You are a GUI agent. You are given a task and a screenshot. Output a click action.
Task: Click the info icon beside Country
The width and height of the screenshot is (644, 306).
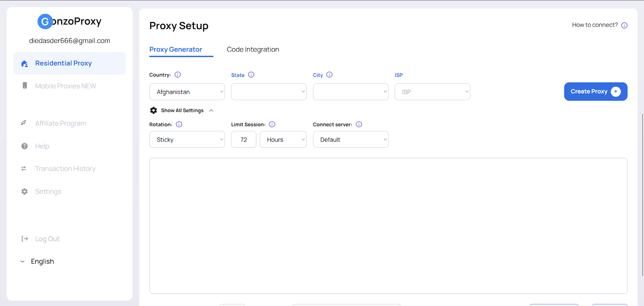(x=178, y=74)
